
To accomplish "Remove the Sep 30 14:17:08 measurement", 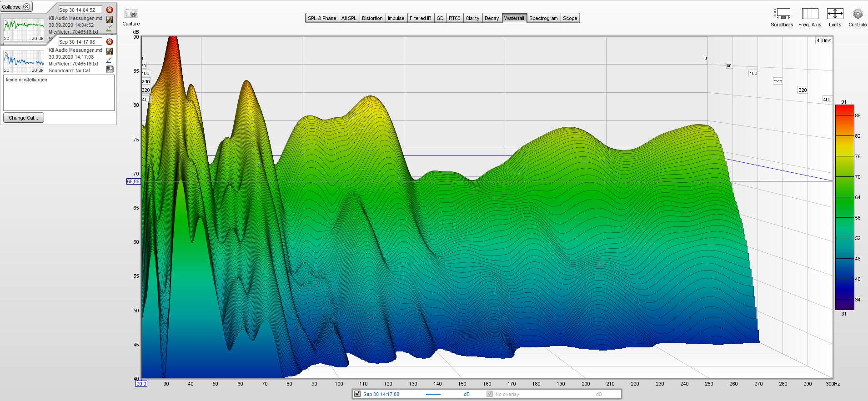I will click(110, 42).
